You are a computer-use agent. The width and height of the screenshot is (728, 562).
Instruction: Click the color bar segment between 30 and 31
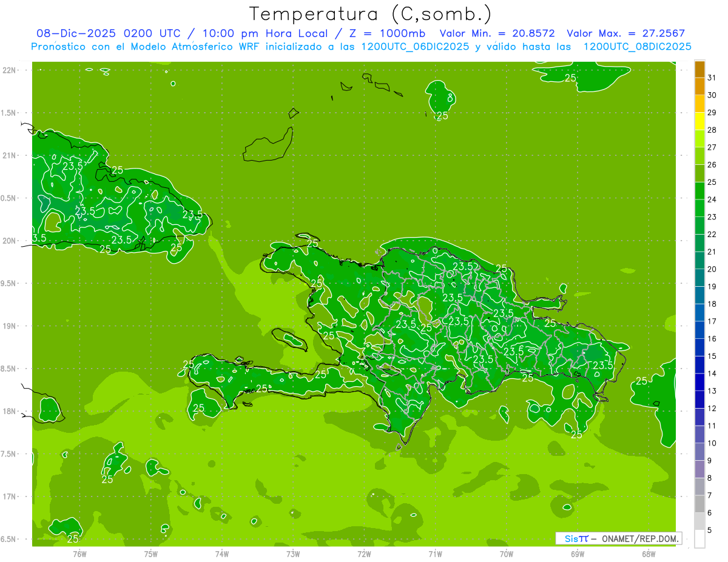(x=699, y=87)
